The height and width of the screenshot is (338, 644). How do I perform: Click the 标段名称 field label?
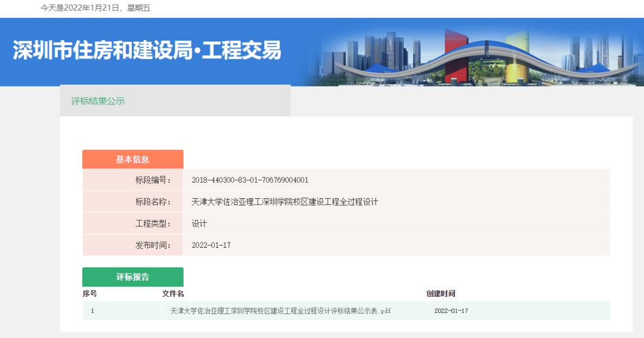tap(153, 202)
